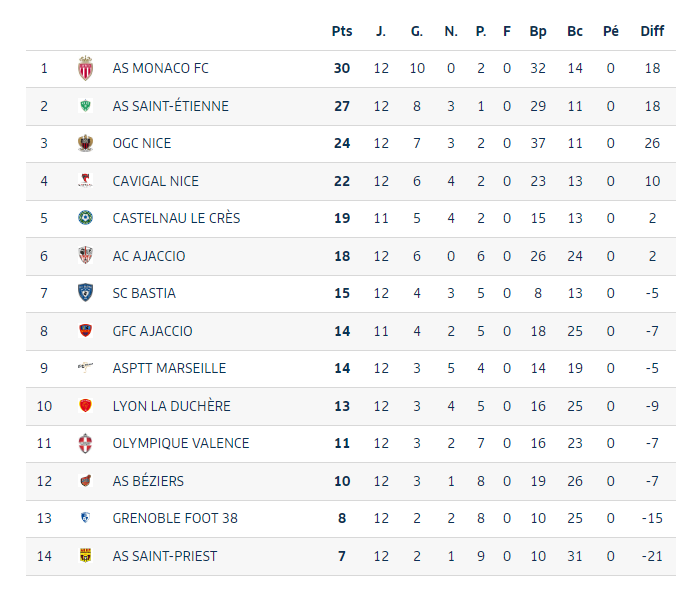Click the Olympique Valence crest
Image resolution: width=692 pixels, height=591 pixels.
tap(85, 443)
